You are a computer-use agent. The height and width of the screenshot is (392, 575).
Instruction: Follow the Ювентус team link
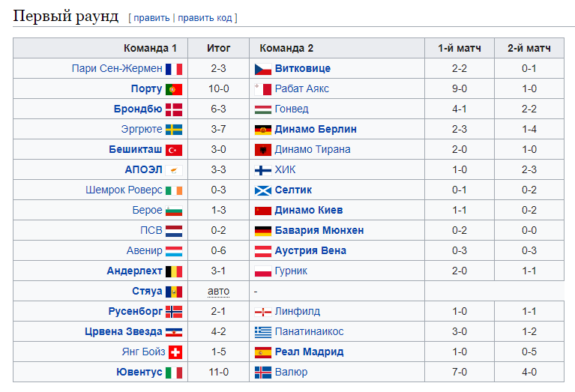[139, 373]
